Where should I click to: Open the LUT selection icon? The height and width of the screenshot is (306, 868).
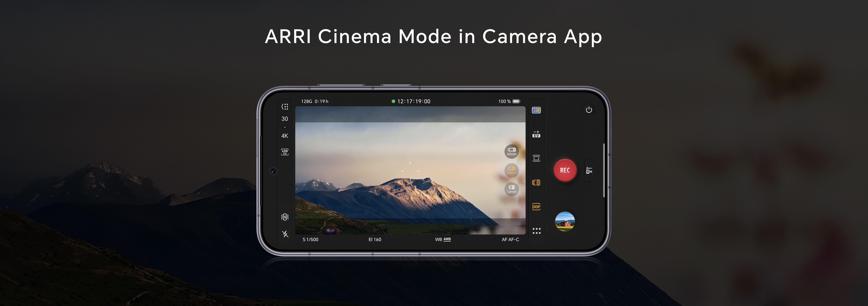coord(536,110)
